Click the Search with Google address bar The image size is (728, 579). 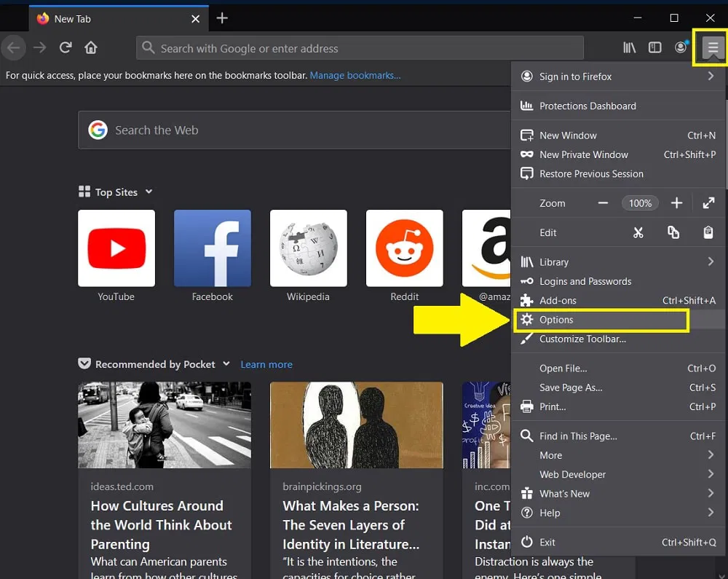click(360, 47)
